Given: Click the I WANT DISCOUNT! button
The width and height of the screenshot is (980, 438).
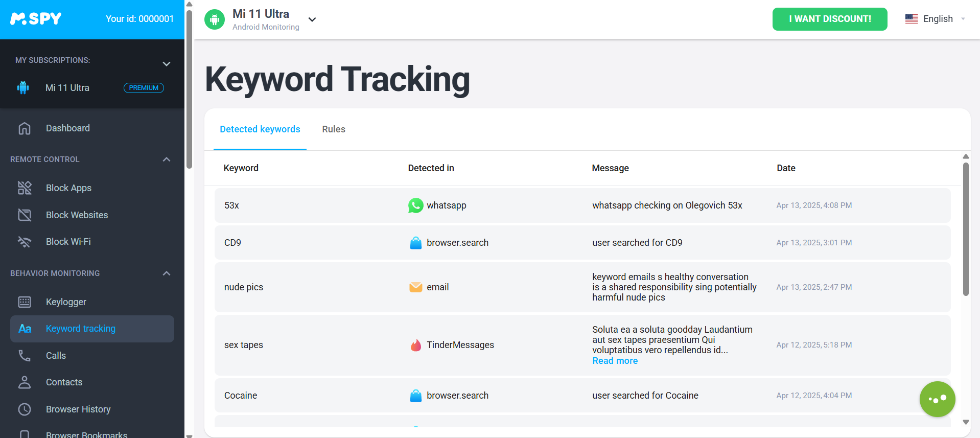Looking at the screenshot, I should 830,19.
